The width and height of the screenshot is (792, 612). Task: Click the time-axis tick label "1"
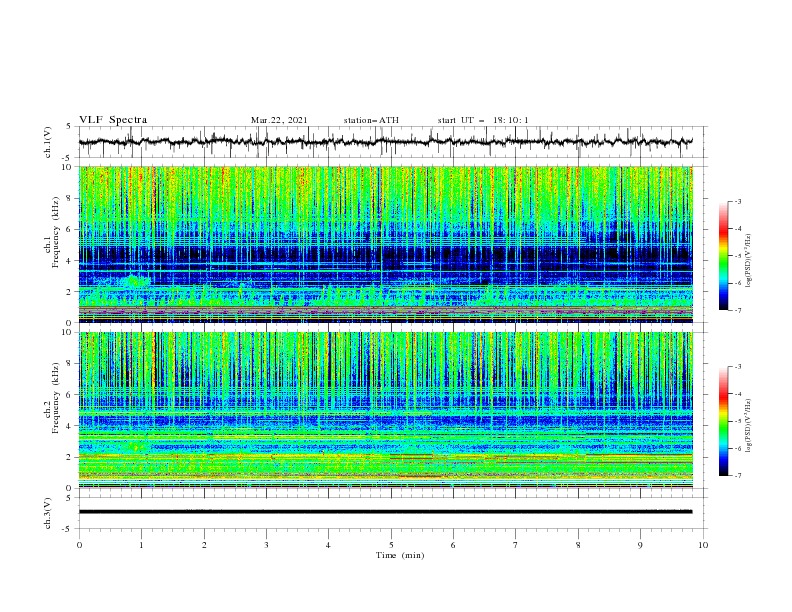141,545
